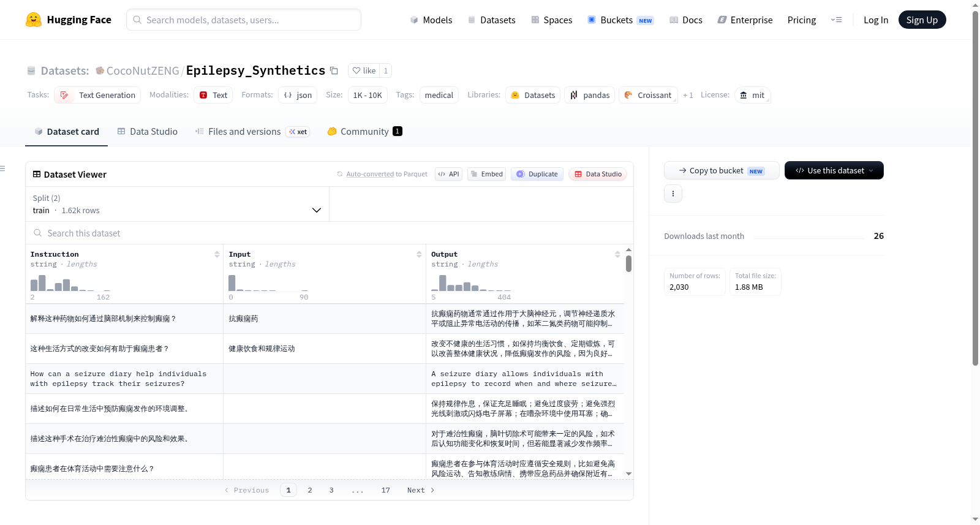Click the Input lengths histogram
Viewport: 980px width, 525px height.
[268, 283]
